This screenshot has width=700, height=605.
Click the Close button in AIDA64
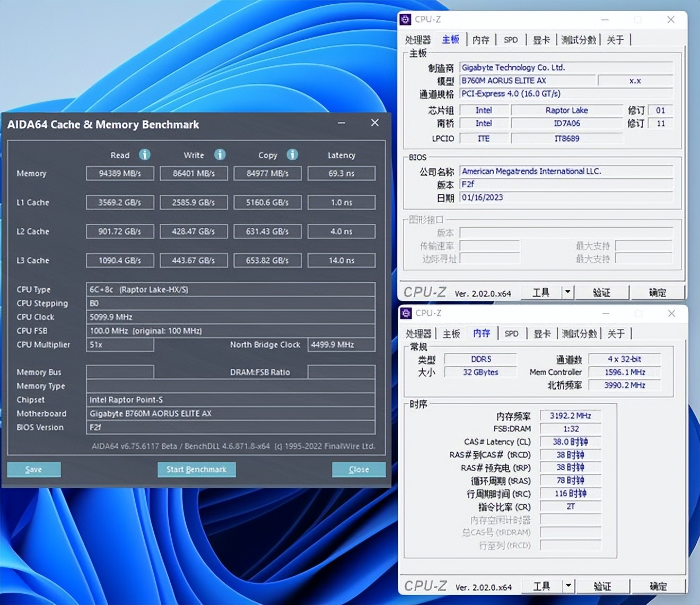pos(358,469)
